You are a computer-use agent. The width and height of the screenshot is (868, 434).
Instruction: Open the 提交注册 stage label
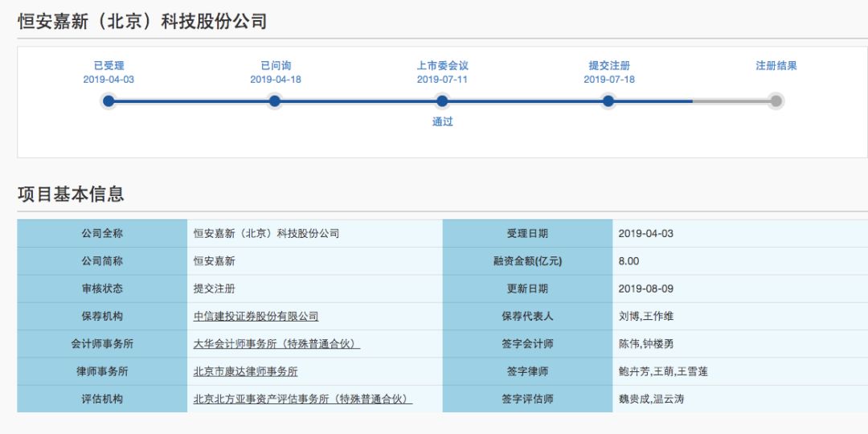(x=609, y=66)
